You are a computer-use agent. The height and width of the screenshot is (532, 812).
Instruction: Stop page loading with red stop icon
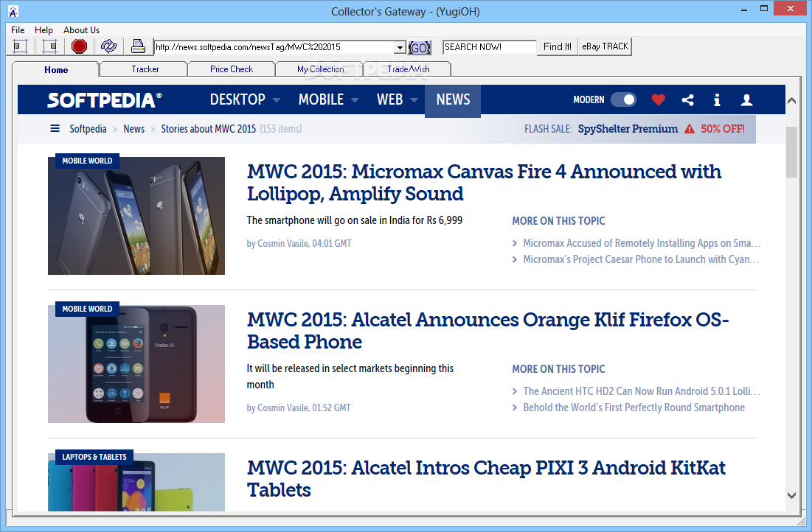[x=79, y=46]
